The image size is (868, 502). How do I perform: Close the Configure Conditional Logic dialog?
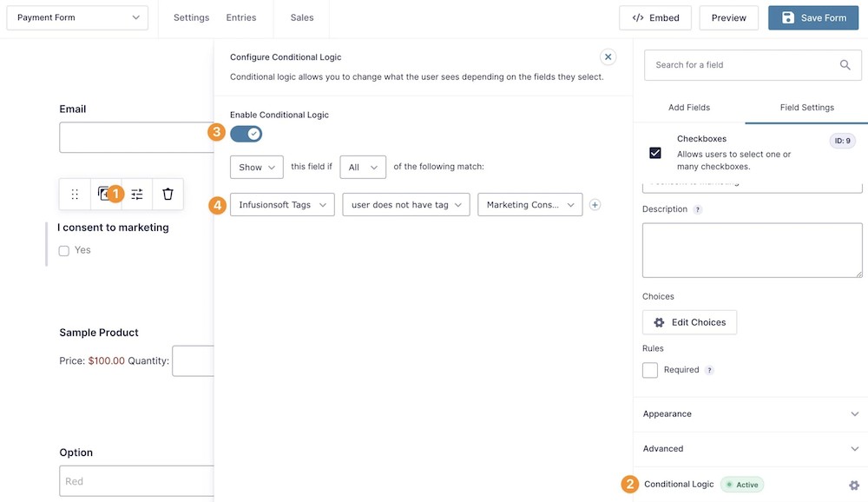(608, 56)
